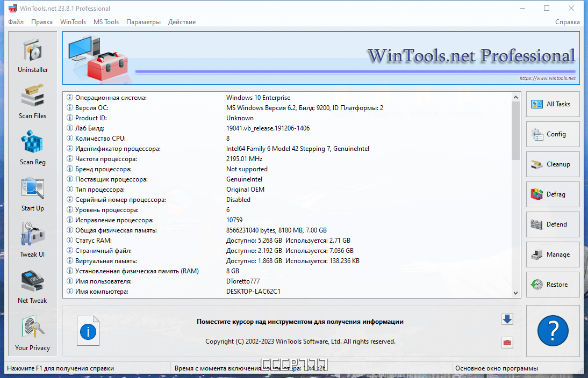Click the All Tasks button
The image size is (588, 378).
[x=553, y=104]
